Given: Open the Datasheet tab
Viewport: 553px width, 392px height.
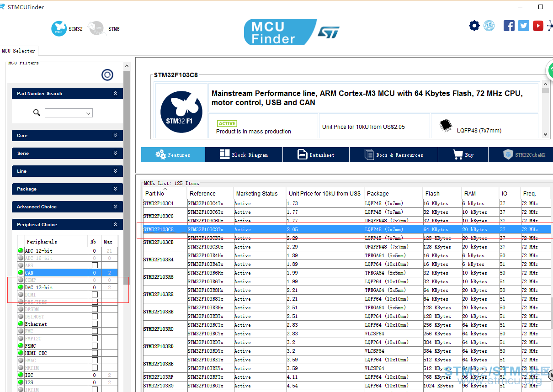Looking at the screenshot, I should [x=316, y=154].
